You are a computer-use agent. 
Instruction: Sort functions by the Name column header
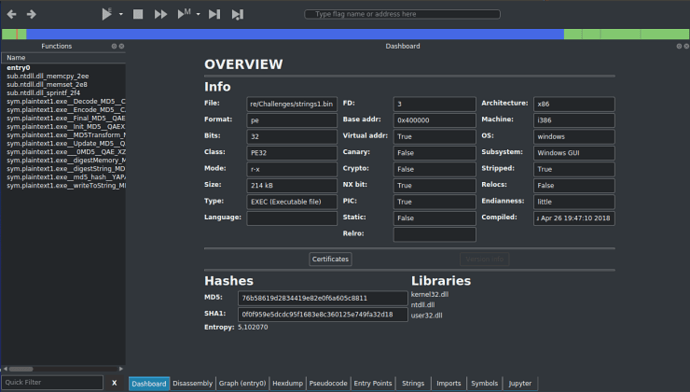(x=64, y=58)
